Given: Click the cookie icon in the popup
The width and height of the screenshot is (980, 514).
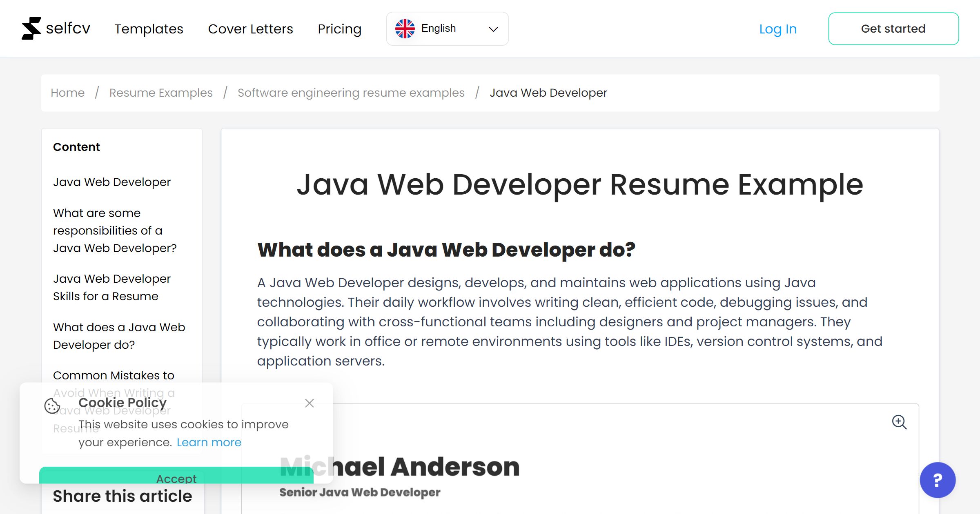Looking at the screenshot, I should (52, 406).
